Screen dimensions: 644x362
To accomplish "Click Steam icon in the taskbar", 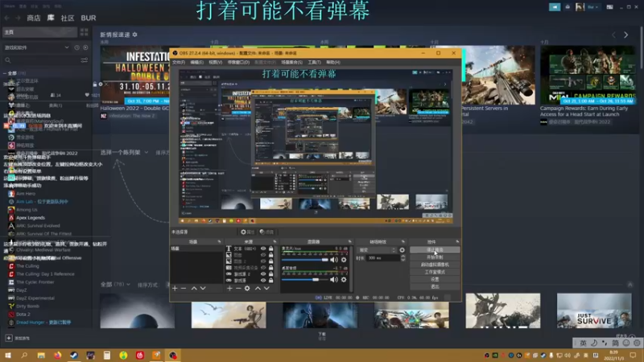I will coord(74,356).
